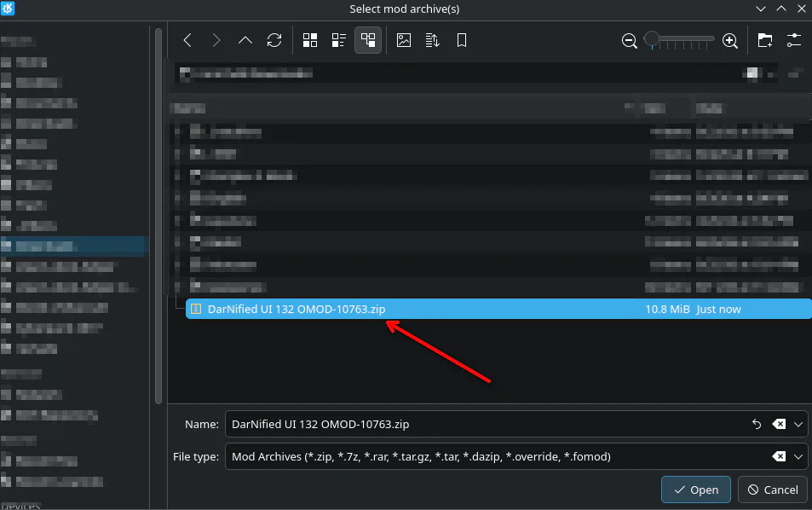Screen dimensions: 812x510
Task: Click the zoom in magnifier icon
Action: click(730, 40)
